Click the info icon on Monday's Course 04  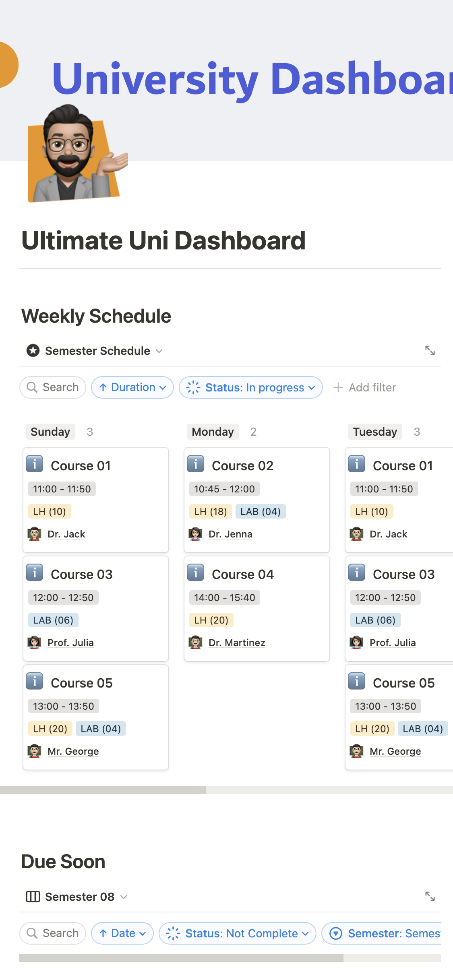[x=196, y=572]
